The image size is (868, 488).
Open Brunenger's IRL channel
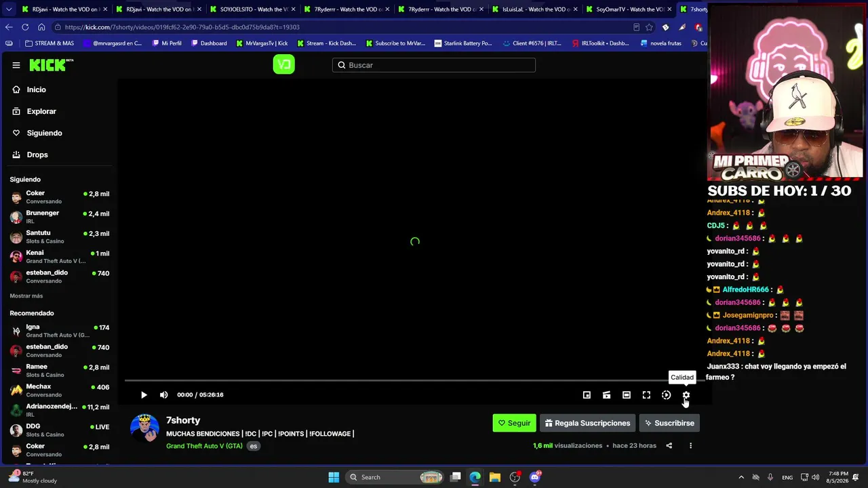tap(60, 217)
